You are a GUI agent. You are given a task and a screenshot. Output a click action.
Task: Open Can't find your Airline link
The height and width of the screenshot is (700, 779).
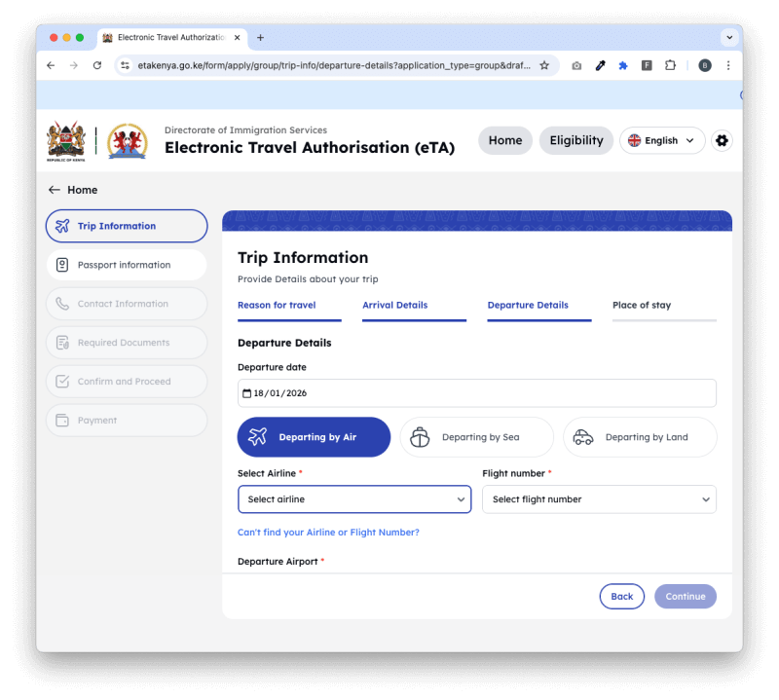click(x=328, y=533)
